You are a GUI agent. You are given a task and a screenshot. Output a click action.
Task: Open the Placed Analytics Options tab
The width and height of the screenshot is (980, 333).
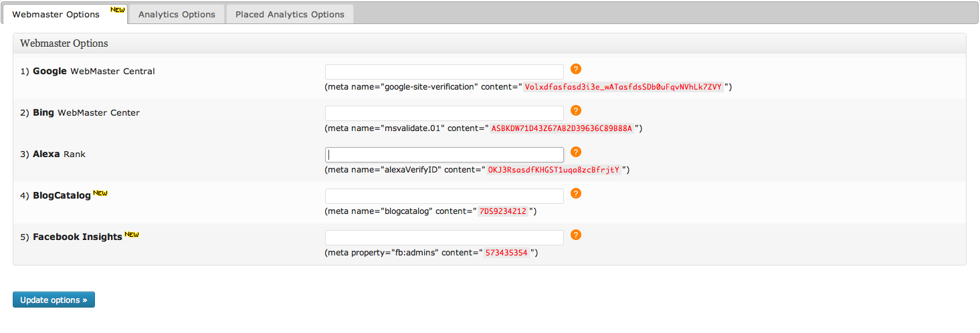pos(290,14)
